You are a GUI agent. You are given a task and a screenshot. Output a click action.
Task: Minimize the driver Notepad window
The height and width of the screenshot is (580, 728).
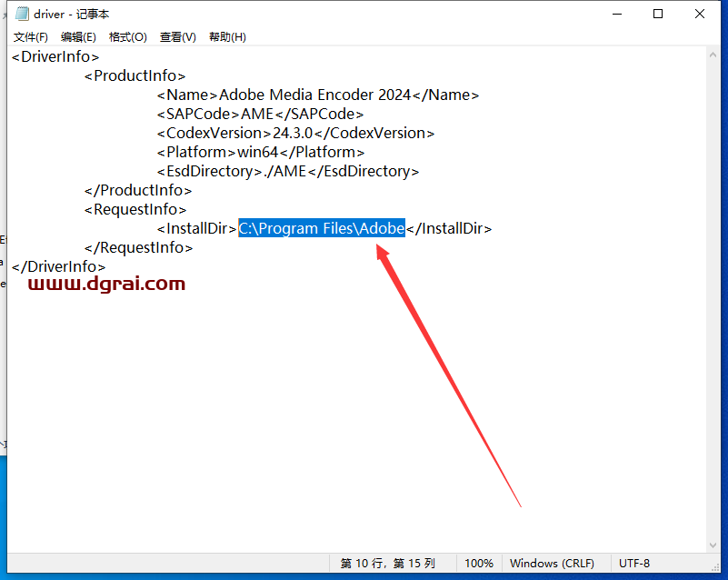(x=617, y=14)
